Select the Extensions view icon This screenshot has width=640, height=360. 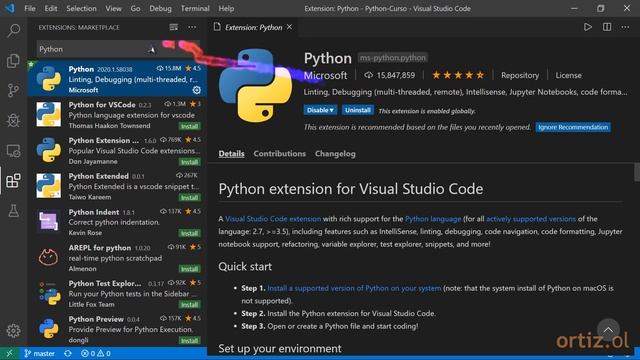pyautogui.click(x=13, y=181)
